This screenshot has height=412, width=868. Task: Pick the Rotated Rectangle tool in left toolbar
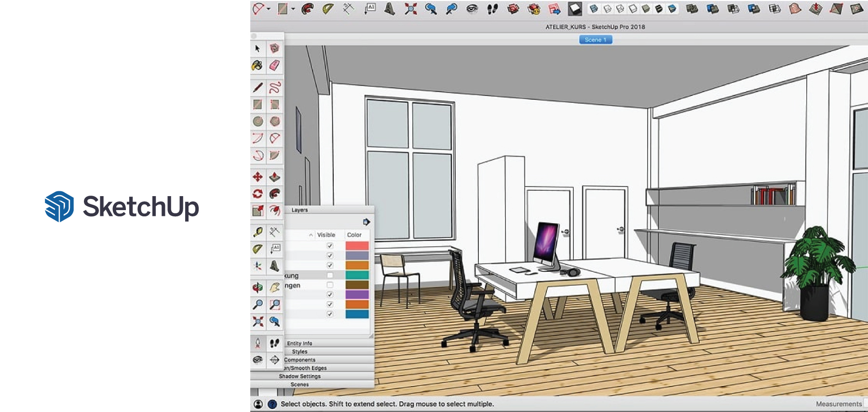click(274, 104)
